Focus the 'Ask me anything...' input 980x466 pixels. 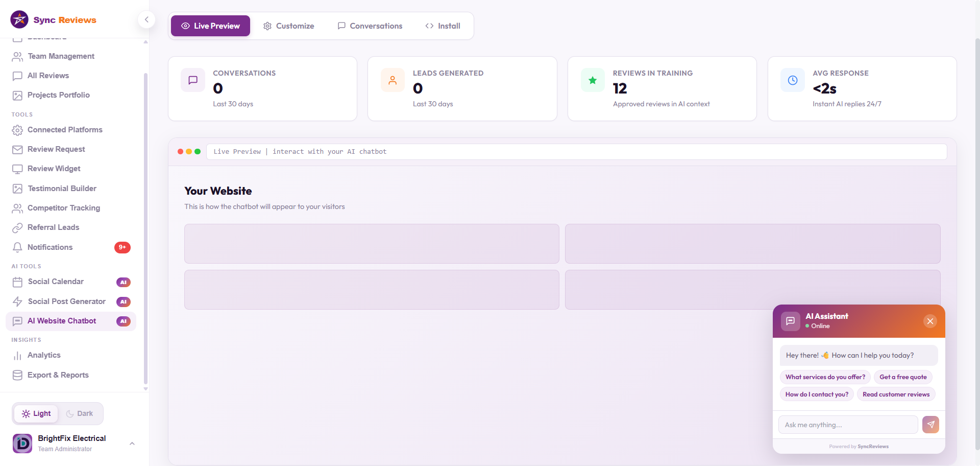[x=848, y=425]
